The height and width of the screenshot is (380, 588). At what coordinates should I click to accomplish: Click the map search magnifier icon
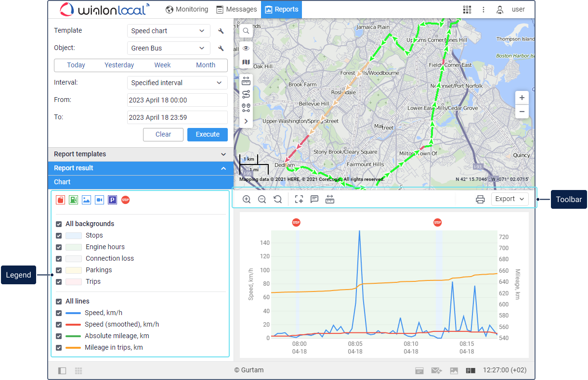246,31
